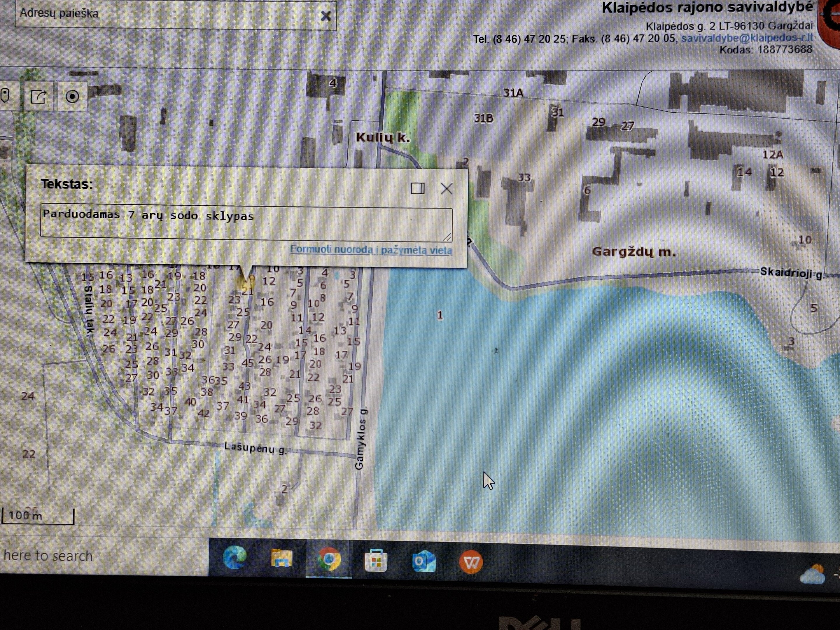The image size is (840, 630).
Task: Open the savivaldybe@klaipedos-r.lt email link
Action: pos(747,38)
